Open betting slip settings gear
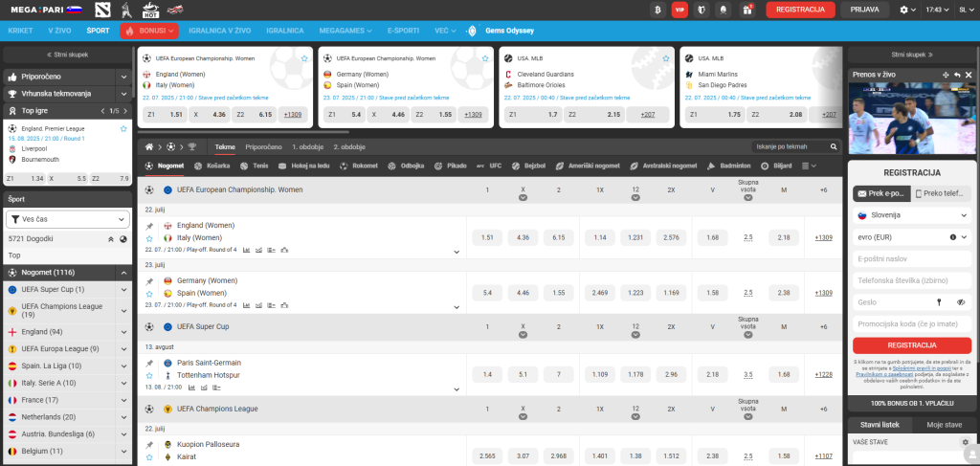Screen dimensions: 980x466 pos(965,442)
